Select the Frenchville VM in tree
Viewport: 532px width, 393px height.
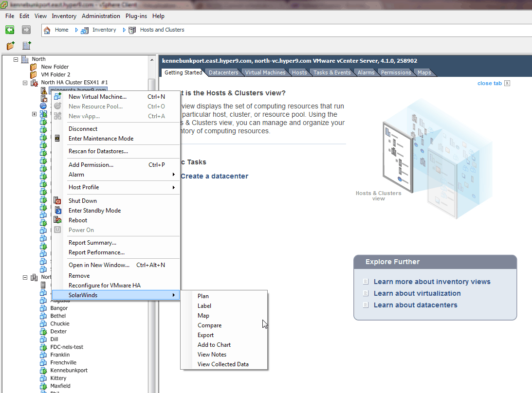(x=63, y=362)
